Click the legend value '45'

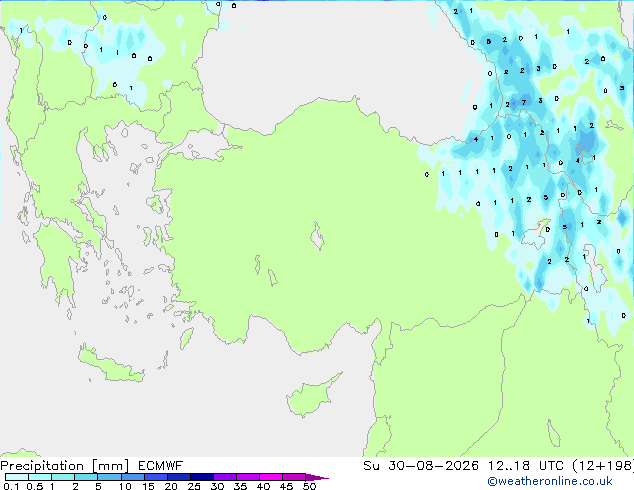click(x=286, y=486)
